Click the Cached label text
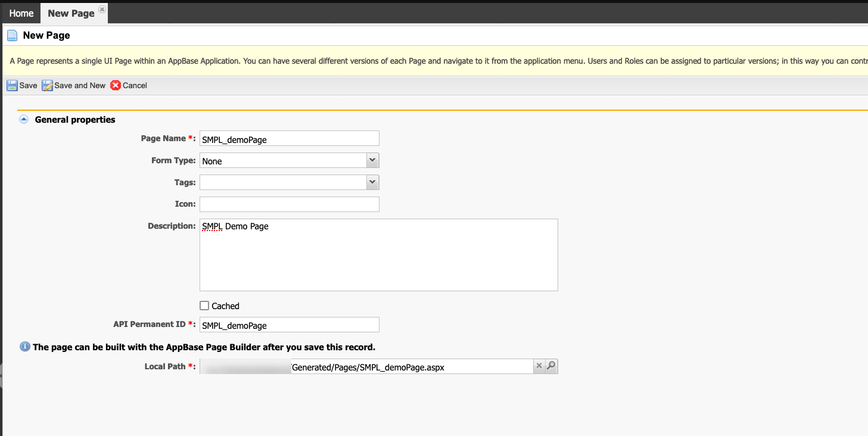The image size is (868, 436). (225, 306)
